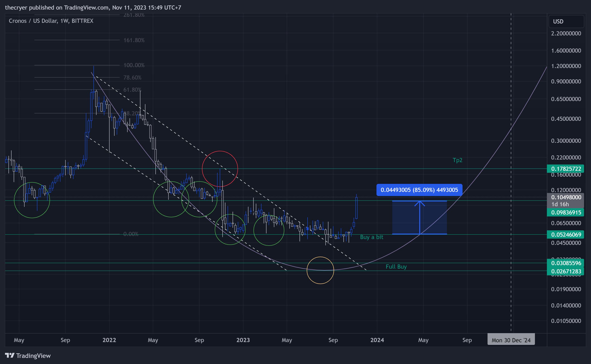The image size is (591, 364).
Task: Click the 'Tp2' annotation text
Action: click(x=457, y=160)
